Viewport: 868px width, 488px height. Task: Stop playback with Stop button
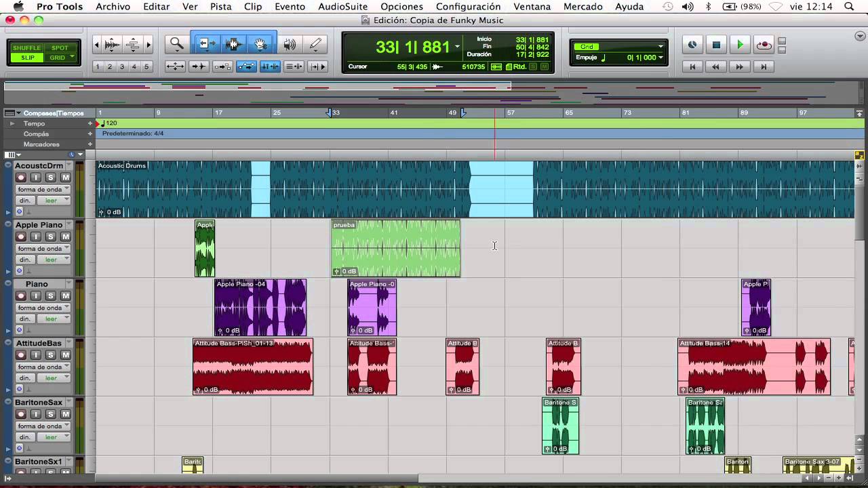[716, 45]
